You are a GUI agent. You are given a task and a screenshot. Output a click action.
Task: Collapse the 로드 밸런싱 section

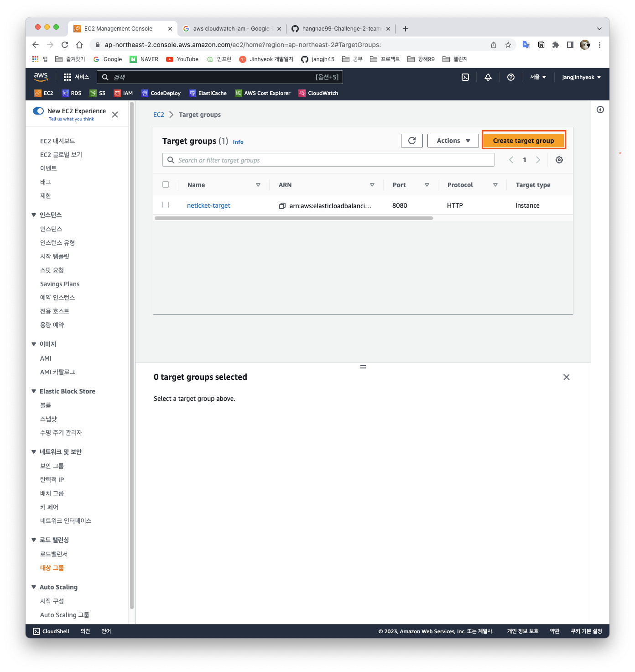[x=34, y=540]
